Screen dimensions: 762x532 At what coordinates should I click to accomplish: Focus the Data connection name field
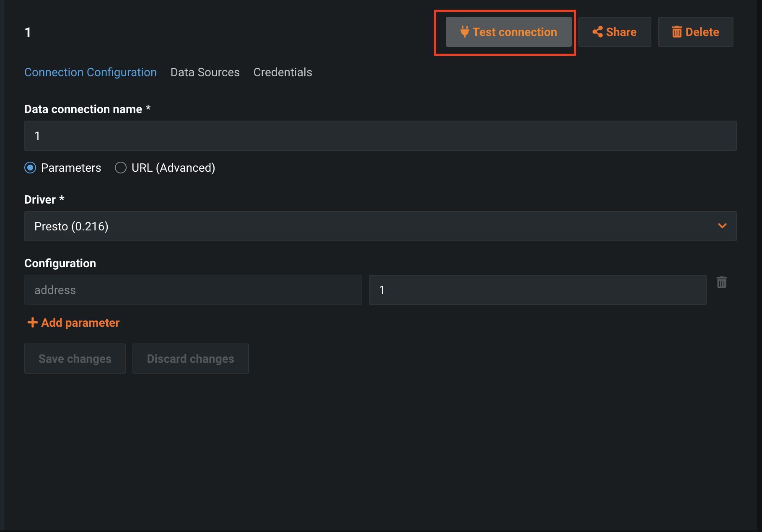(380, 136)
